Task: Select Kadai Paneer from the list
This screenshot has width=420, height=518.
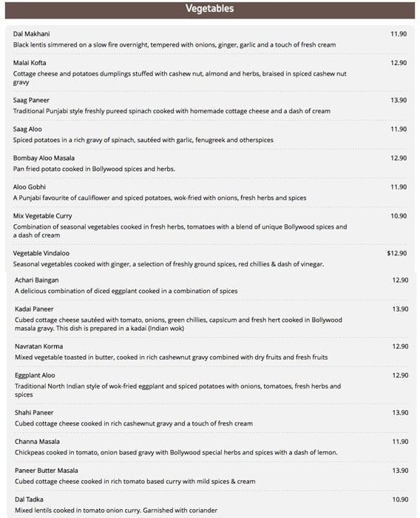Action: [x=34, y=309]
